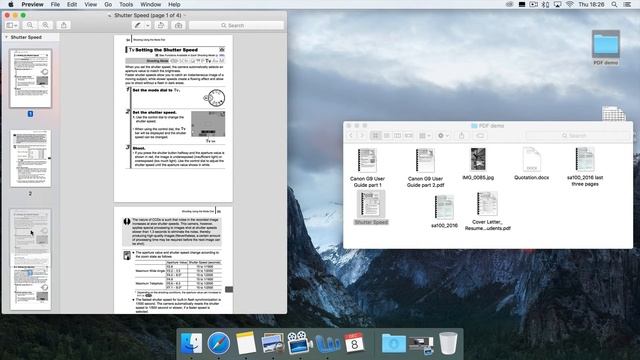
Task: Collapse the Shutter Speed sidebar disclosure triangle
Action: [7, 37]
